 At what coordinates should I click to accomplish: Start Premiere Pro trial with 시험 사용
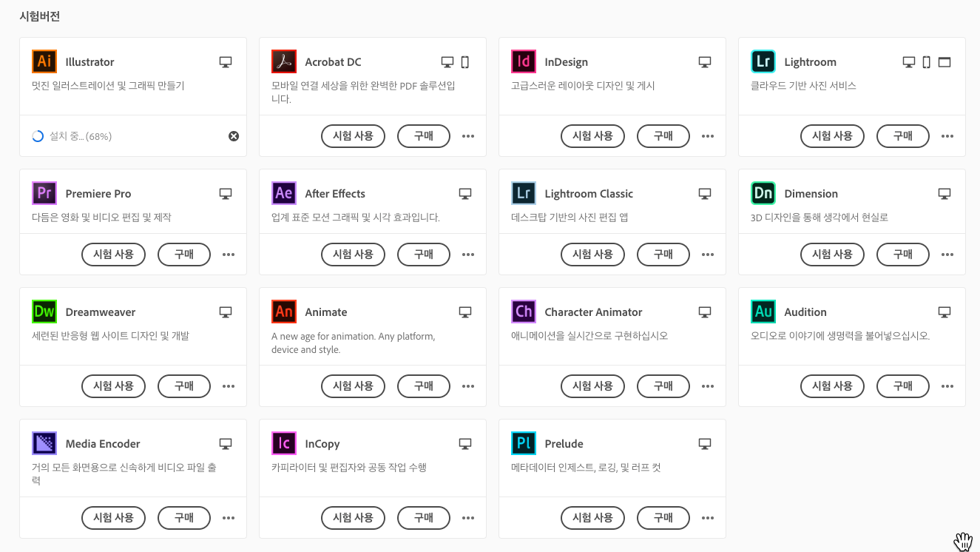[113, 255]
